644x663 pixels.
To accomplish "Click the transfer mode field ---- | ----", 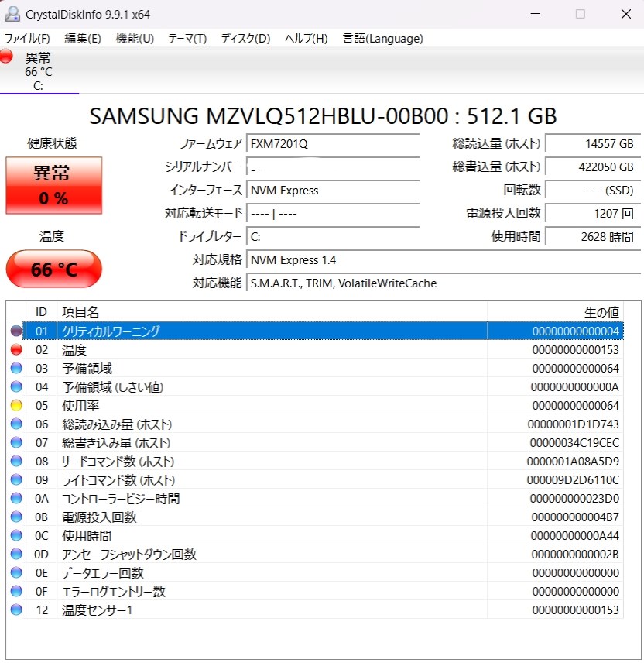I will coord(333,214).
